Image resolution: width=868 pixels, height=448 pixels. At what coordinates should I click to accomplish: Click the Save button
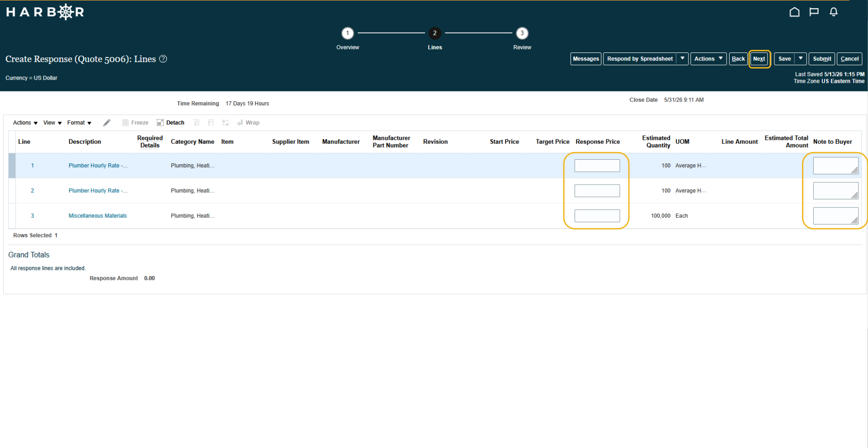pos(784,59)
